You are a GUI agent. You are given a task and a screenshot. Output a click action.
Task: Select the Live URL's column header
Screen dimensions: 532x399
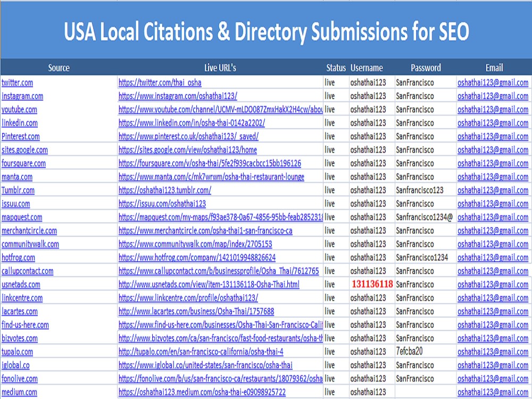pos(220,68)
